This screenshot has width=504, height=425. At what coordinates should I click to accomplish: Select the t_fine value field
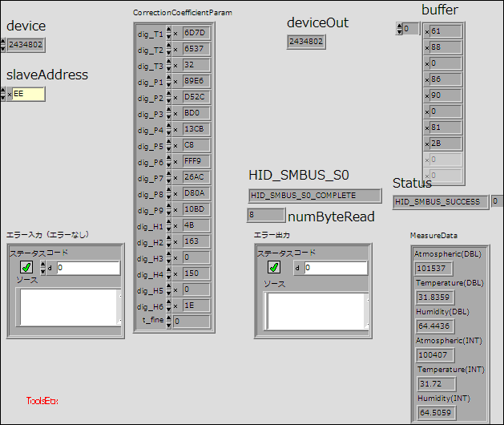click(x=192, y=322)
